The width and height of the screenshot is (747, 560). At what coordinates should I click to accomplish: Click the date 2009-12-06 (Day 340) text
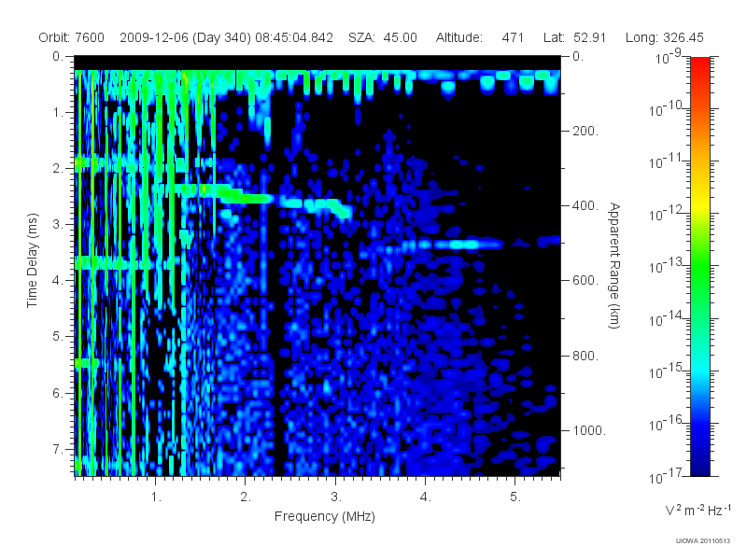185,37
